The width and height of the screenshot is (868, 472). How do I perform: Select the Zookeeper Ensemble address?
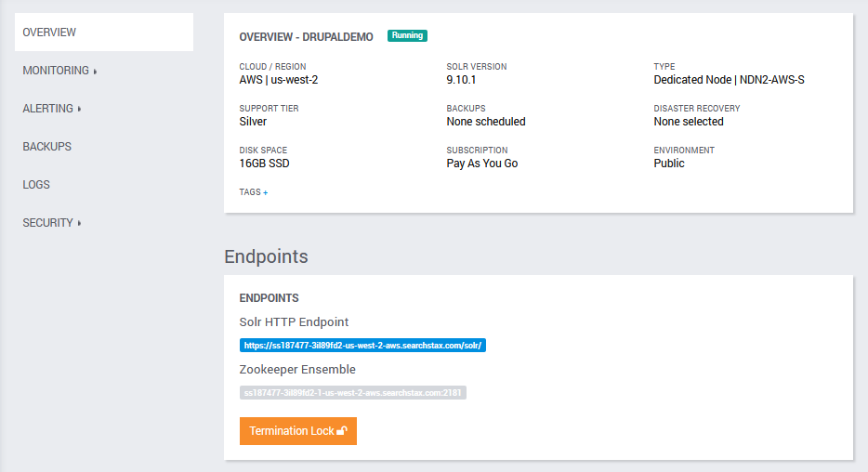pos(352,393)
